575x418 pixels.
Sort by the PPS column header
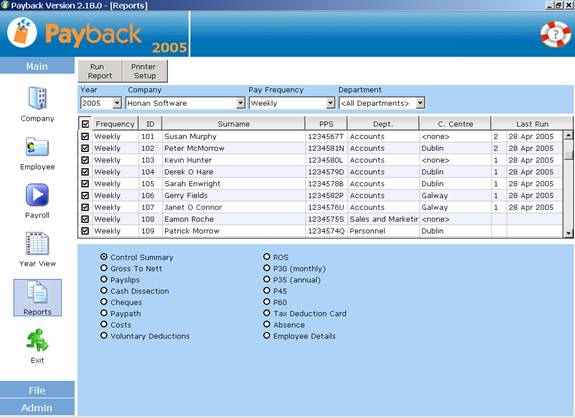326,124
